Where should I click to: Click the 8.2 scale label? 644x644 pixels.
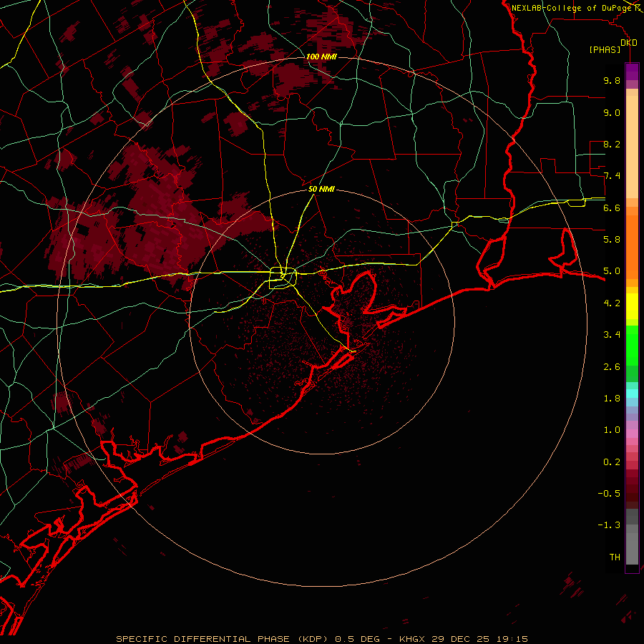[612, 144]
